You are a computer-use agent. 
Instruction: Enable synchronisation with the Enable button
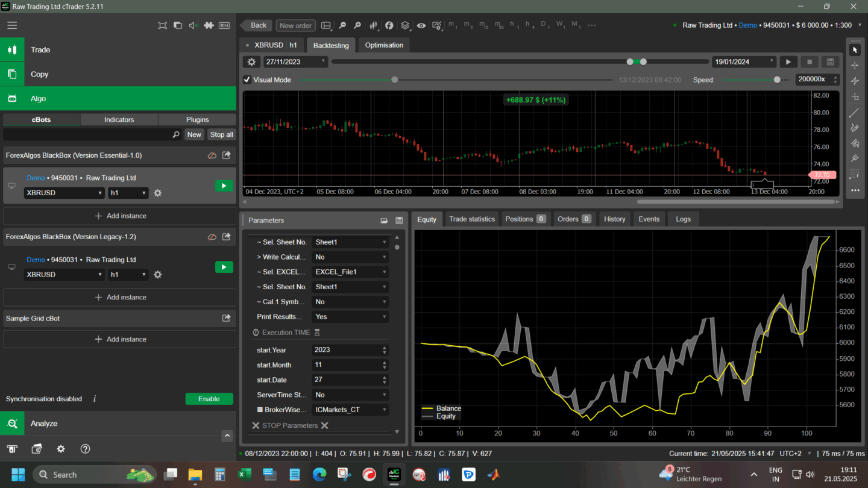click(209, 399)
